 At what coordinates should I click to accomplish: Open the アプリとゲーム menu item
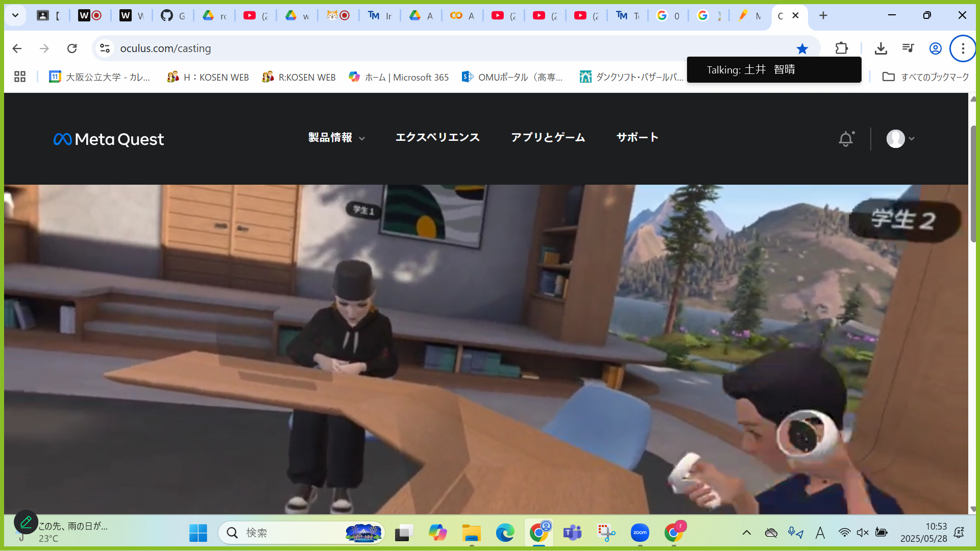pos(548,138)
